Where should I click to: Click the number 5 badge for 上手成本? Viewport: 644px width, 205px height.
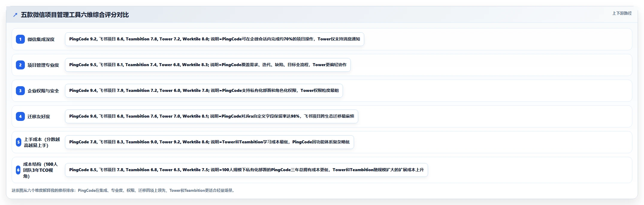[18, 142]
